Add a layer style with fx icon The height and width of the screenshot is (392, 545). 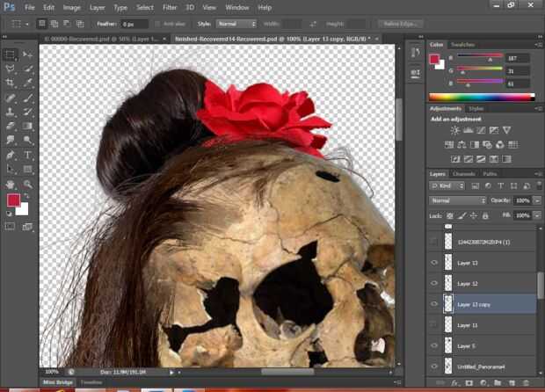tap(454, 383)
